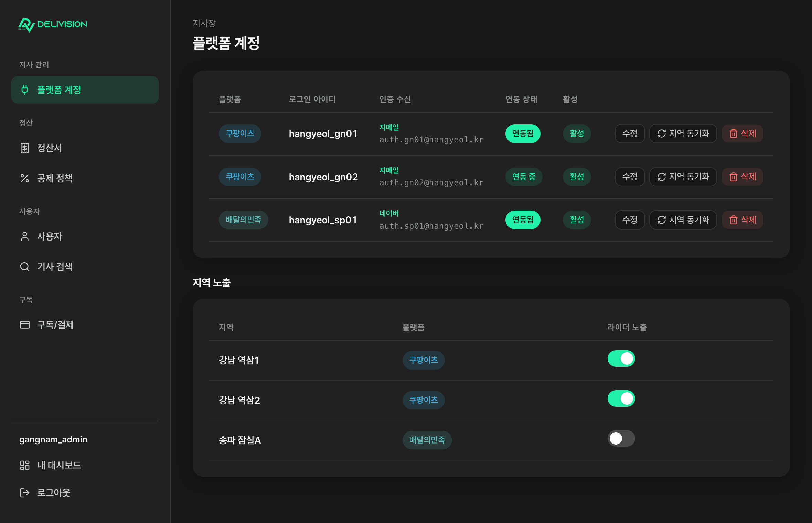Click 배달의민족 badge in 송파 잠실A row
812x523 pixels.
[427, 440]
